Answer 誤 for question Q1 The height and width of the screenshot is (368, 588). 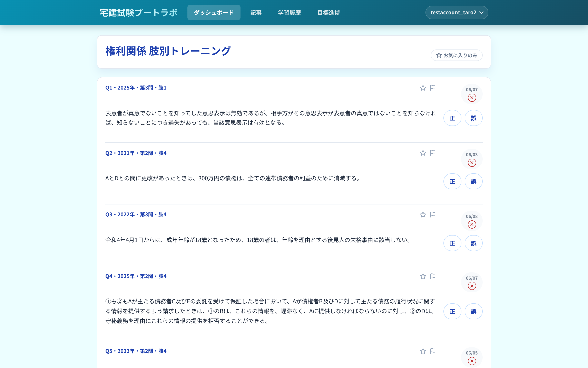pyautogui.click(x=473, y=118)
